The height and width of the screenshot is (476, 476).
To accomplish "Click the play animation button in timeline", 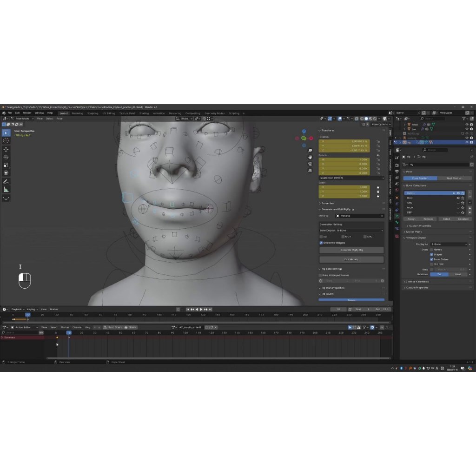I will coord(201,309).
